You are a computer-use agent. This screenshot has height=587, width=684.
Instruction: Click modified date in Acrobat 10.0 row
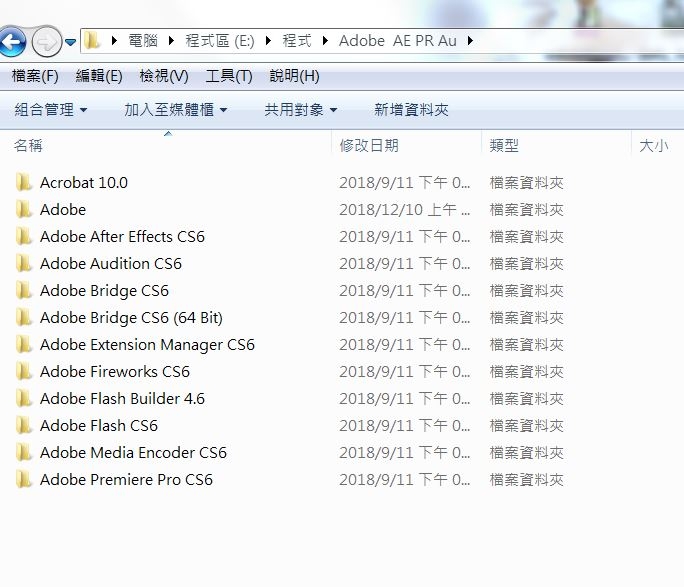(404, 183)
